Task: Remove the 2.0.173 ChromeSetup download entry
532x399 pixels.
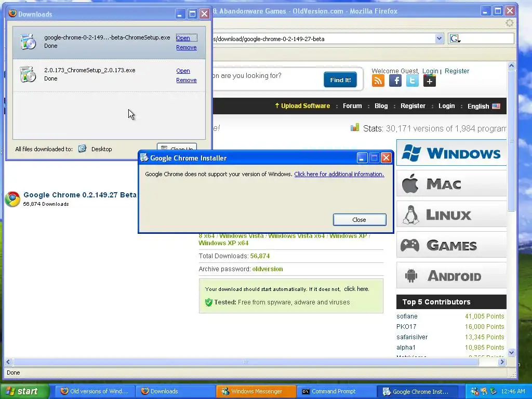Action: pyautogui.click(x=187, y=80)
